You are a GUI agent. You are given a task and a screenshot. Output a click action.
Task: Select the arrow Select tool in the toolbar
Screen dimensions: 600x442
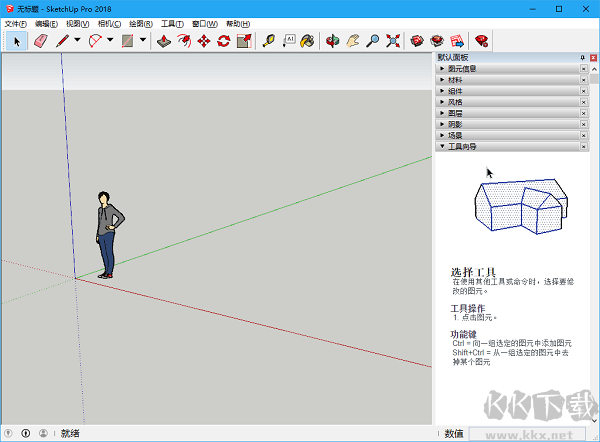pyautogui.click(x=17, y=41)
